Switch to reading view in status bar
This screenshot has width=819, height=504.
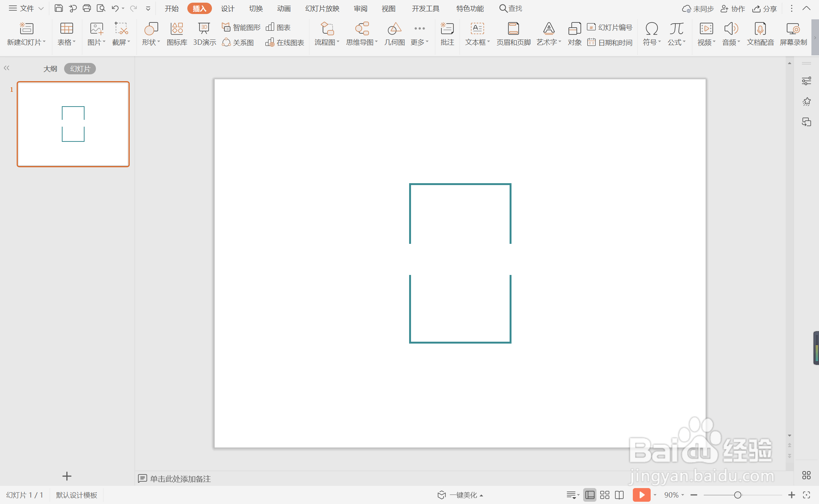619,495
